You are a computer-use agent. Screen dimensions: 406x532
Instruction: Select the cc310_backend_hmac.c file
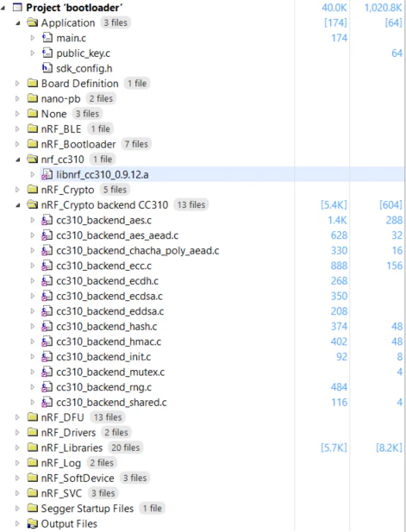coord(109,341)
